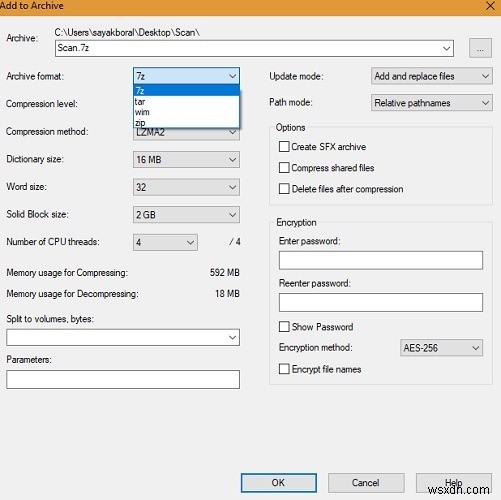
Task: Choose tar from the format list
Action: tap(186, 101)
